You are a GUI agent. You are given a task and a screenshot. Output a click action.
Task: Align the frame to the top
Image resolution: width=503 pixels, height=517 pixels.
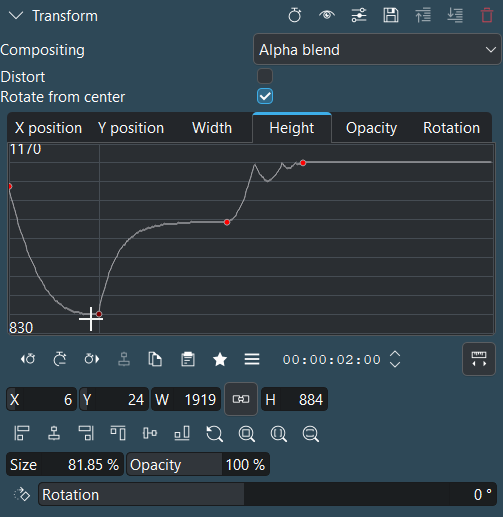(118, 433)
